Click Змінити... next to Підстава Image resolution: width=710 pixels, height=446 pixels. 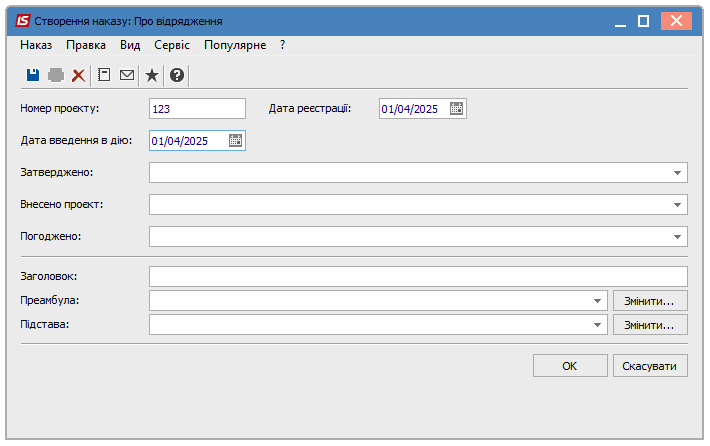pos(650,325)
